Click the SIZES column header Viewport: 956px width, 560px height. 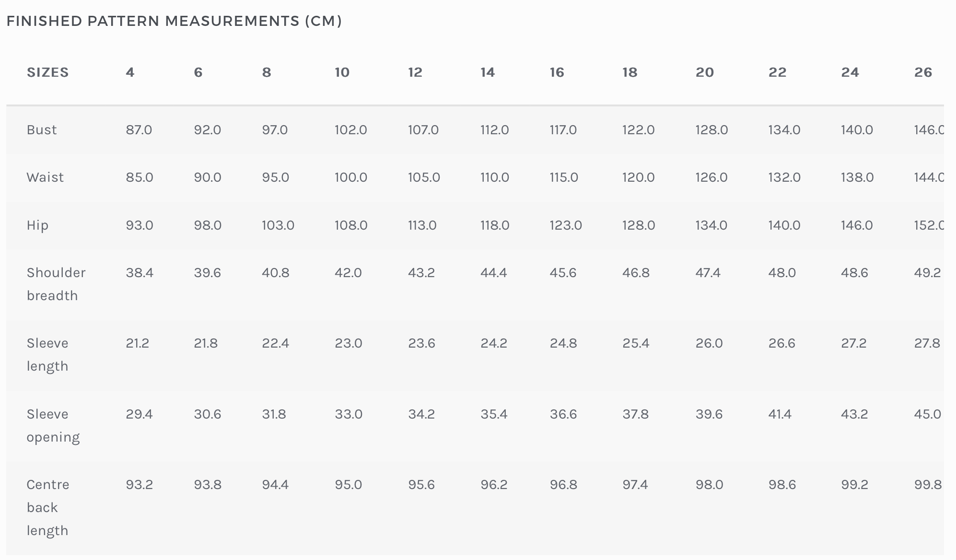(x=48, y=72)
